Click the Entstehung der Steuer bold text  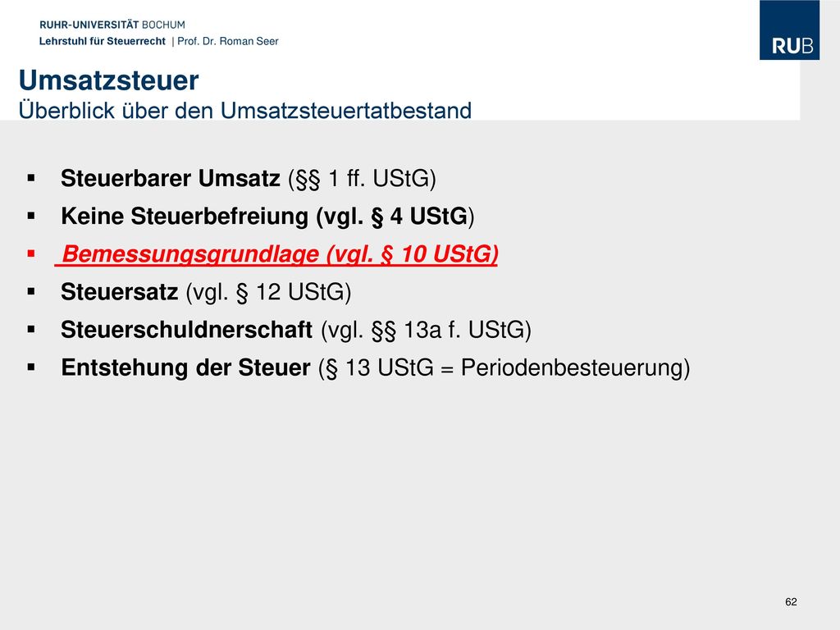pyautogui.click(x=185, y=367)
